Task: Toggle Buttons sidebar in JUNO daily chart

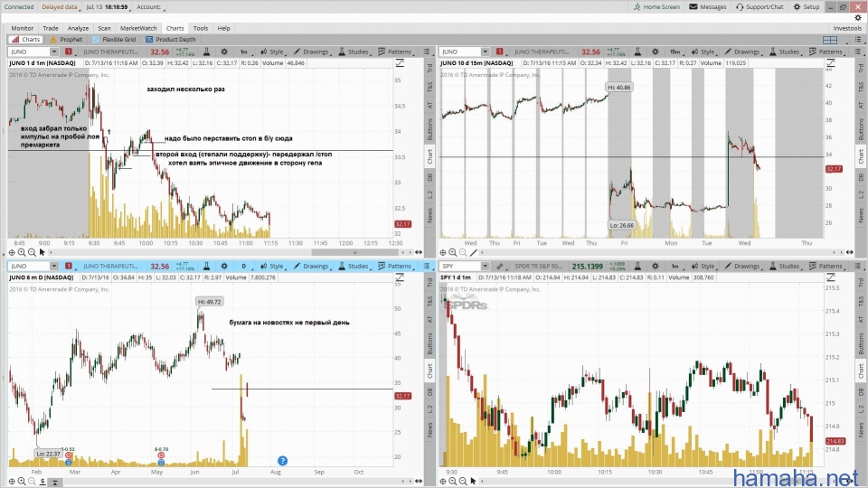Action: pos(429,343)
